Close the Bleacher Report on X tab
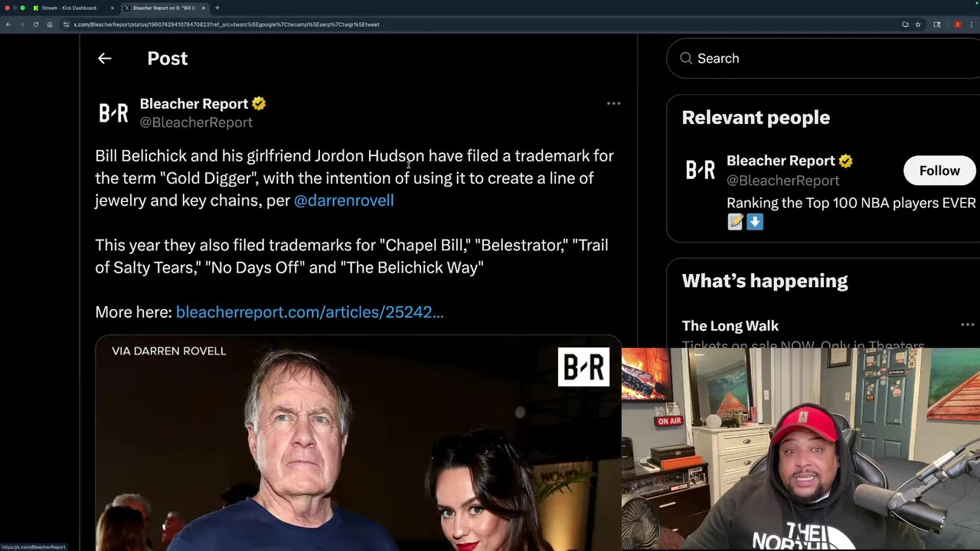The width and height of the screenshot is (980, 551). [x=204, y=8]
